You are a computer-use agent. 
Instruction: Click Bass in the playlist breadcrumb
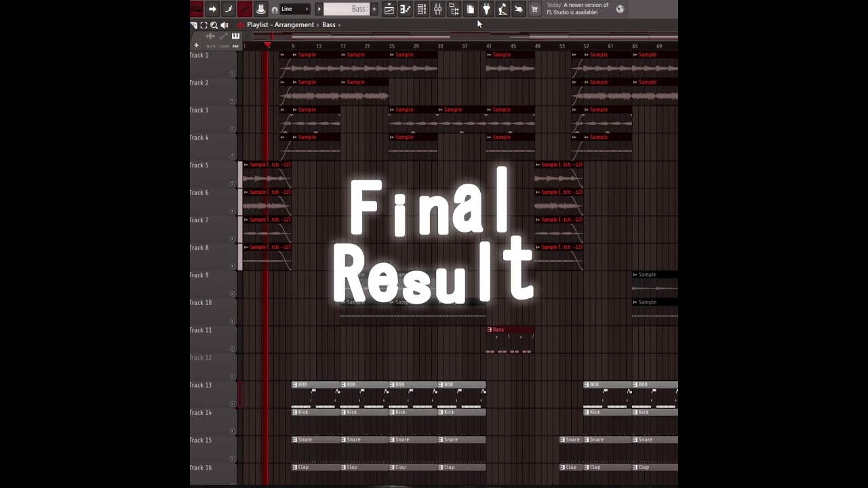[x=329, y=25]
